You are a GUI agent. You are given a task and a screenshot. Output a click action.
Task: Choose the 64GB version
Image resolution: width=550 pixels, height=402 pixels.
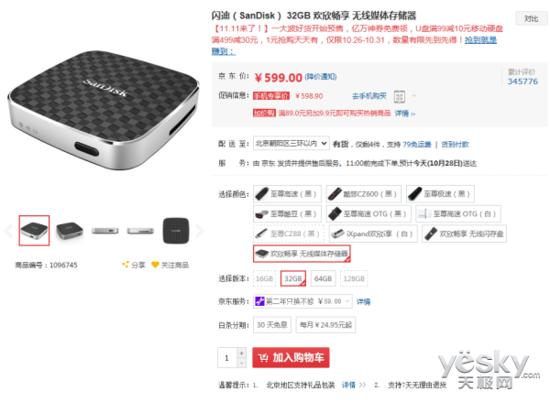point(323,279)
